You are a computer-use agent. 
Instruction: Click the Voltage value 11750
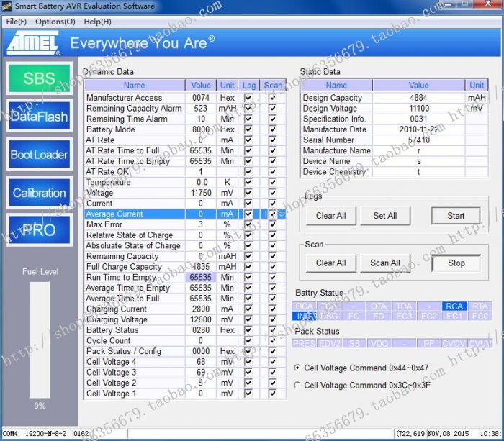201,193
